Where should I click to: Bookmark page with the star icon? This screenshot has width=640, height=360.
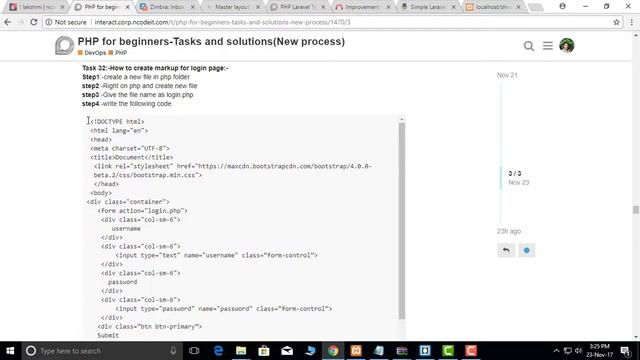point(616,22)
